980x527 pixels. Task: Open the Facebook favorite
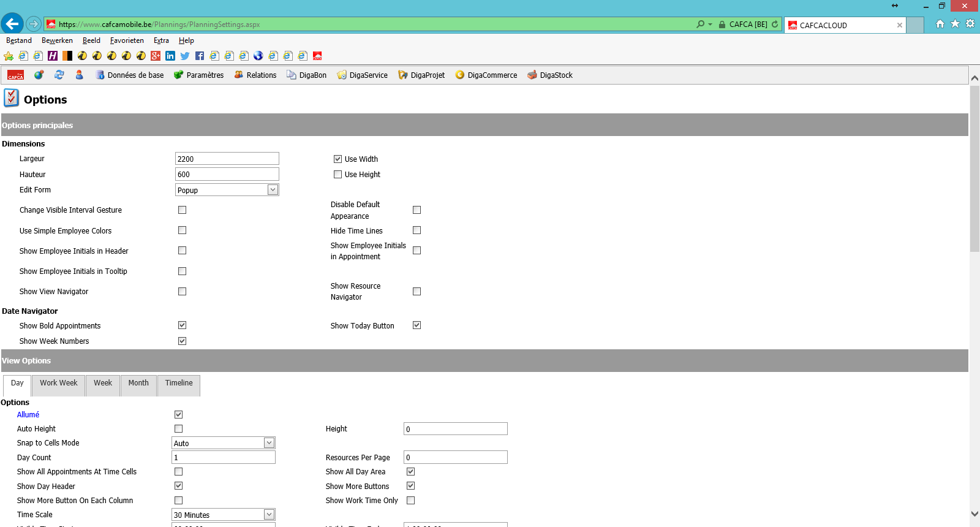[x=200, y=56]
